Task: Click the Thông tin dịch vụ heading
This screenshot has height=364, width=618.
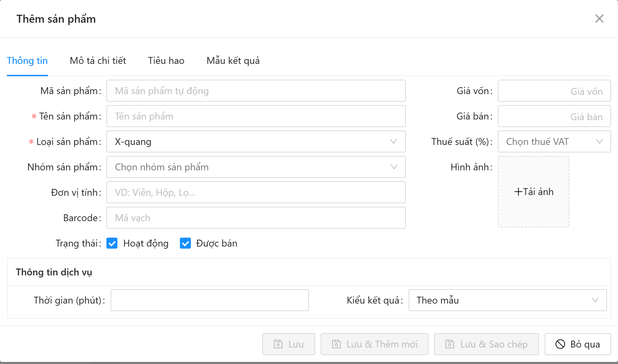Action: [54, 272]
